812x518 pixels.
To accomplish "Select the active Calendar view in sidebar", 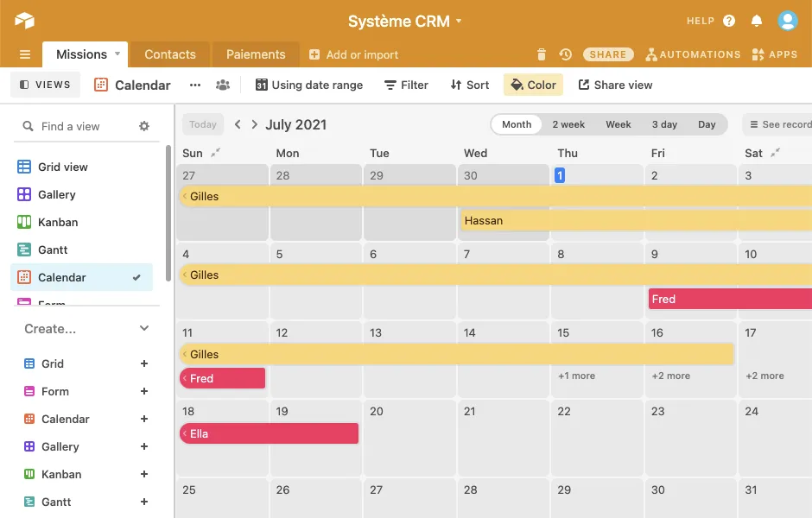I will (x=81, y=277).
